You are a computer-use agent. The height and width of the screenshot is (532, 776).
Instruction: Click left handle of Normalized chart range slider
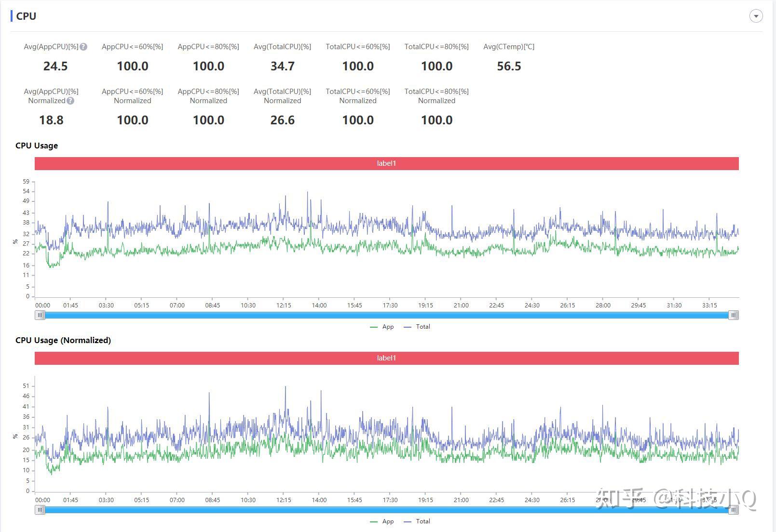click(x=40, y=510)
